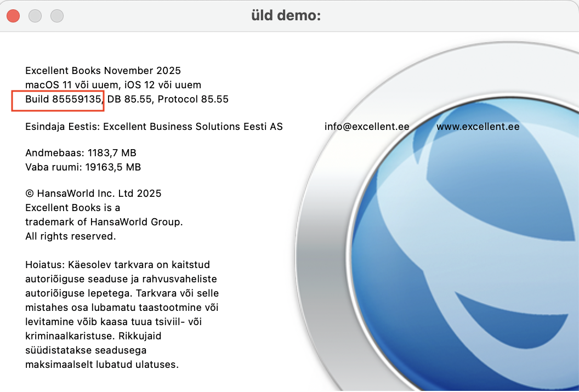Click the "trademark of HansaWorld Group" line
579x392 pixels.
click(x=104, y=222)
